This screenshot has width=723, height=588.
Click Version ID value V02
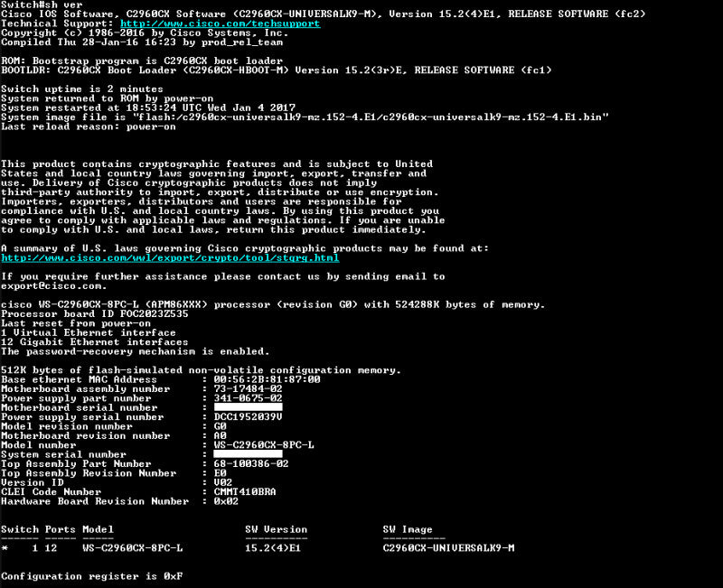223,482
